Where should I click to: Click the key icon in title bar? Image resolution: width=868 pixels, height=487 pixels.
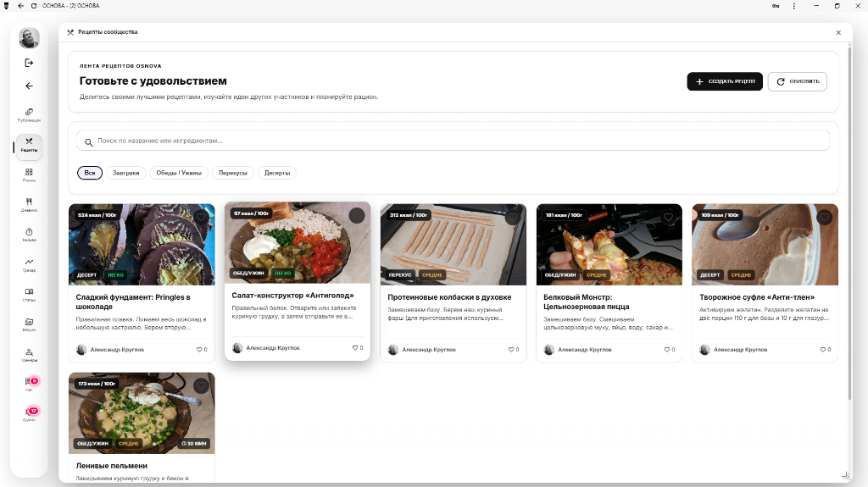pyautogui.click(x=776, y=6)
